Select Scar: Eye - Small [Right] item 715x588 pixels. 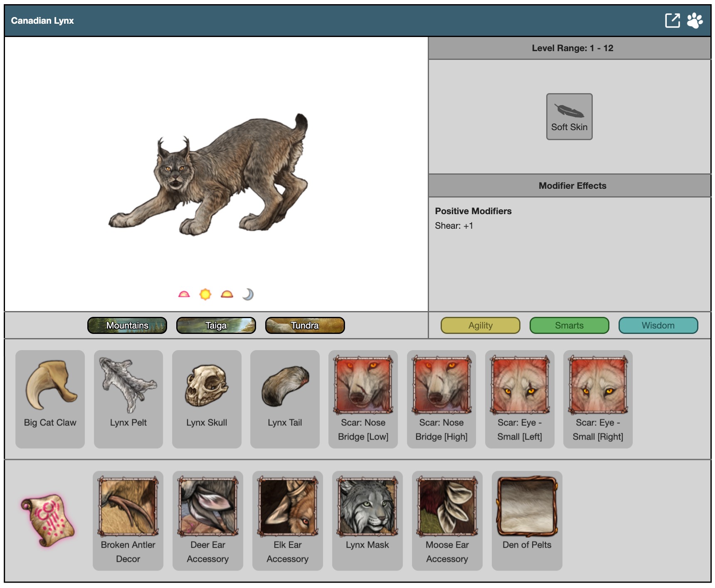pyautogui.click(x=598, y=398)
